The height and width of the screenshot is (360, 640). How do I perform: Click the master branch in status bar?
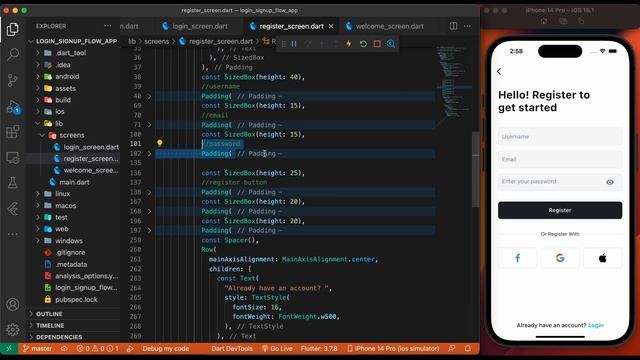pyautogui.click(x=37, y=349)
